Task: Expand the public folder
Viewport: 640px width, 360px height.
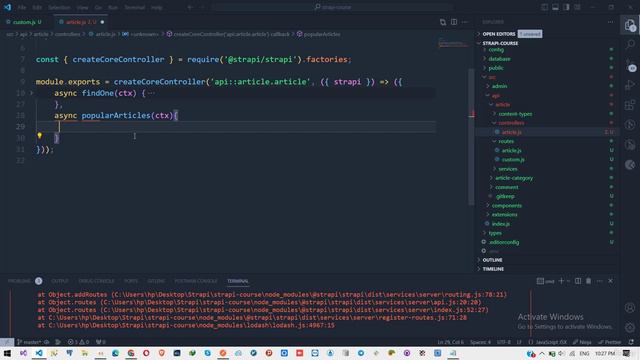Action: tap(496, 68)
